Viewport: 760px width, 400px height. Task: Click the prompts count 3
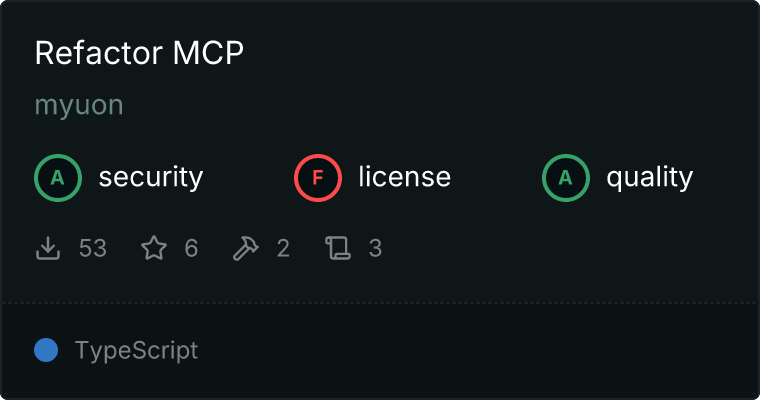[x=375, y=248]
